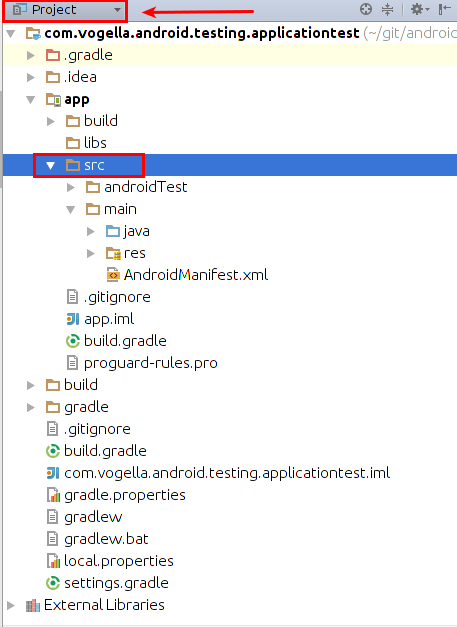Collapse the app module arrow
457x627 pixels.
pos(31,99)
